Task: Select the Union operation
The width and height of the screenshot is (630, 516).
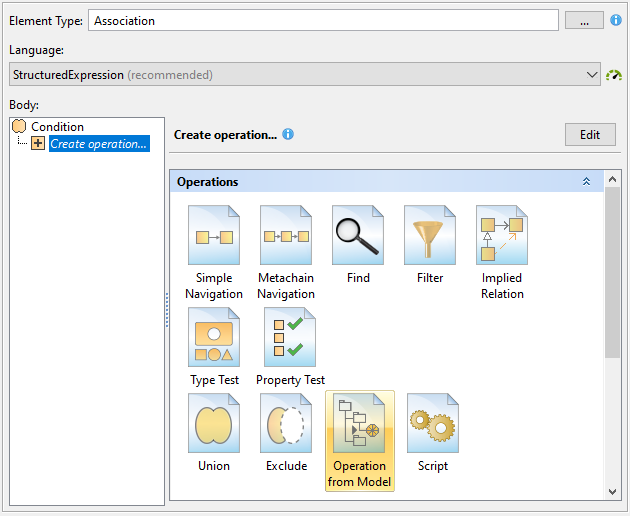Action: pyautogui.click(x=213, y=424)
